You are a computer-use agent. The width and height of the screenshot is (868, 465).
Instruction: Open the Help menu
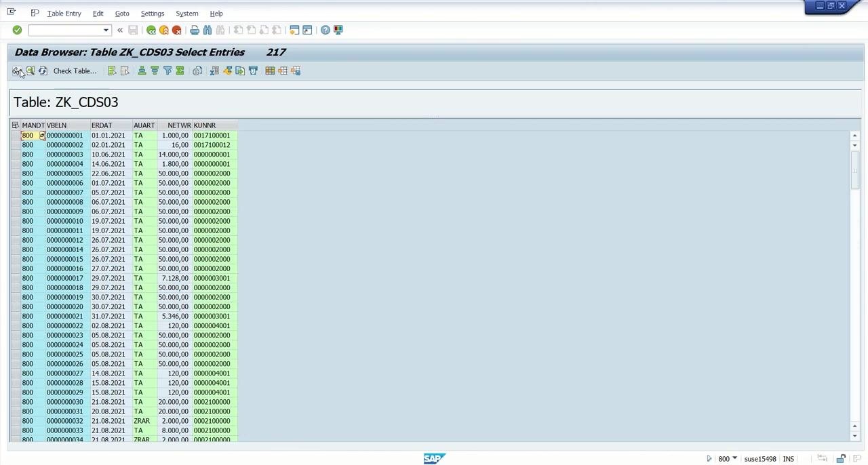(216, 14)
